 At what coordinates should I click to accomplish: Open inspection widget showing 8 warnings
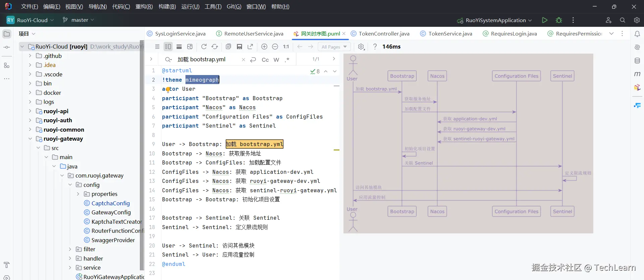(x=315, y=71)
